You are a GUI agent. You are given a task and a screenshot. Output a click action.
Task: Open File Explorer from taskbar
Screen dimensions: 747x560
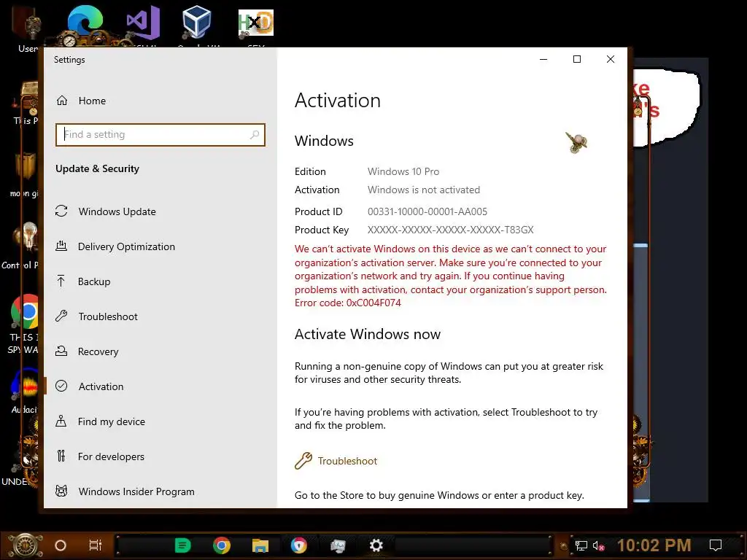pyautogui.click(x=260, y=545)
